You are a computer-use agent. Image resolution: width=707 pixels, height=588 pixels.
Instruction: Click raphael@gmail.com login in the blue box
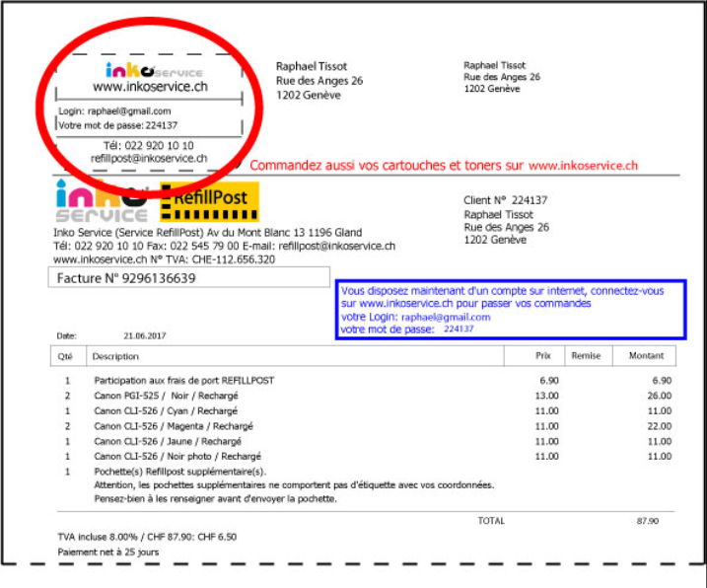[x=447, y=318]
